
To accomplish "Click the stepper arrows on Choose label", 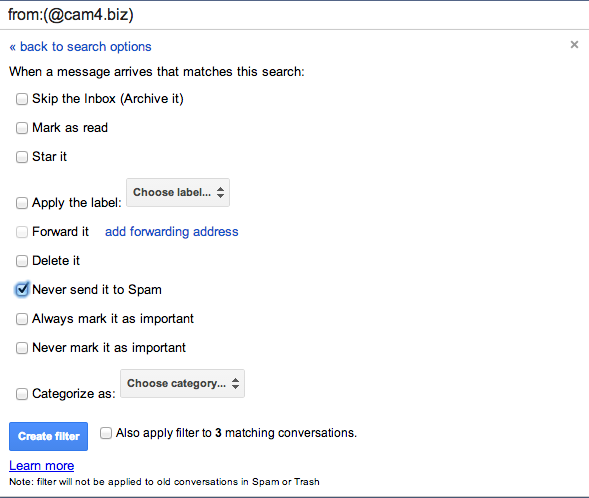I will pos(220,192).
